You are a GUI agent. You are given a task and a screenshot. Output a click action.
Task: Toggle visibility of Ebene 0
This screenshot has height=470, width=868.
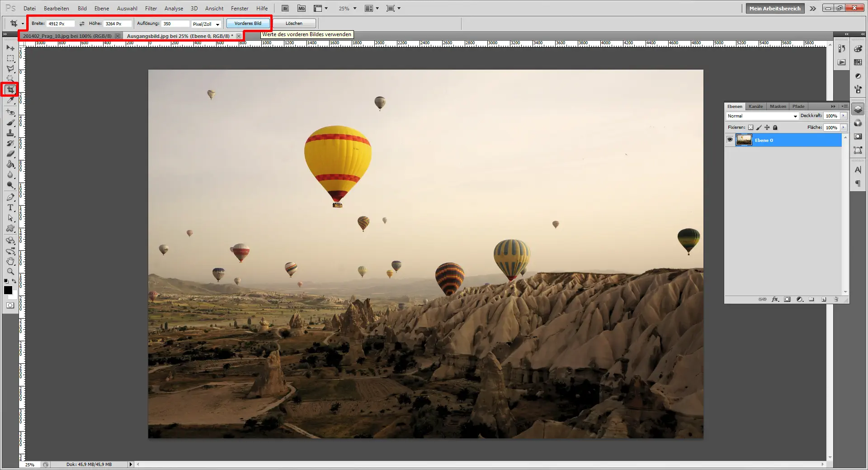click(x=730, y=140)
